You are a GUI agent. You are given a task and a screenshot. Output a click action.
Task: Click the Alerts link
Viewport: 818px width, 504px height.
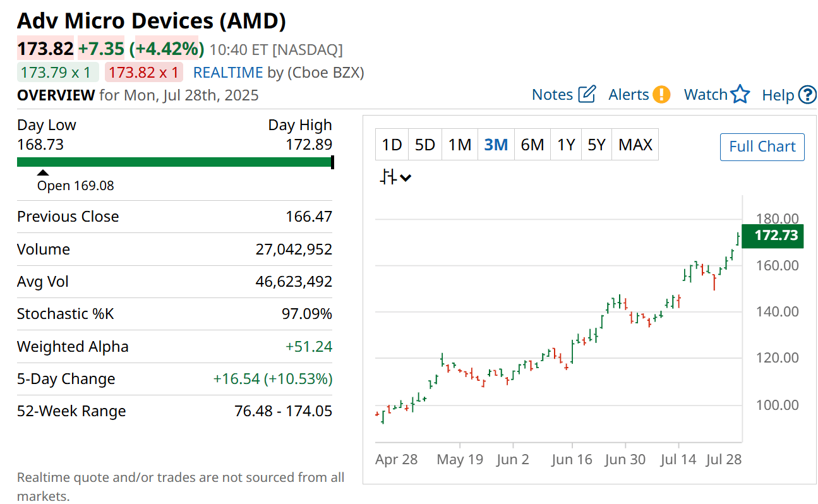[629, 95]
